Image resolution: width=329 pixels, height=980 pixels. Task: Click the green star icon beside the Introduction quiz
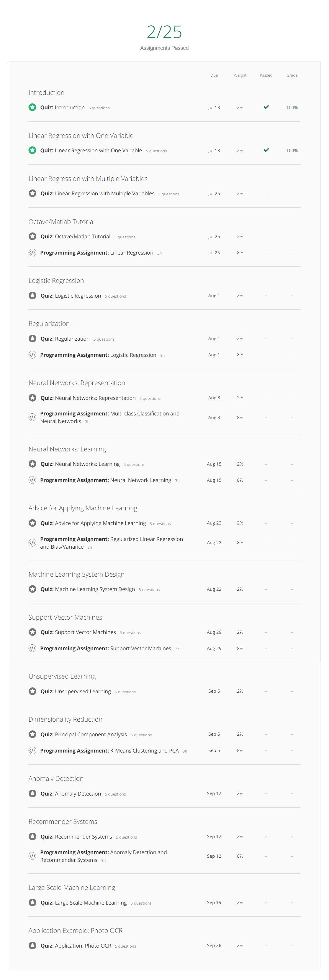coord(32,107)
